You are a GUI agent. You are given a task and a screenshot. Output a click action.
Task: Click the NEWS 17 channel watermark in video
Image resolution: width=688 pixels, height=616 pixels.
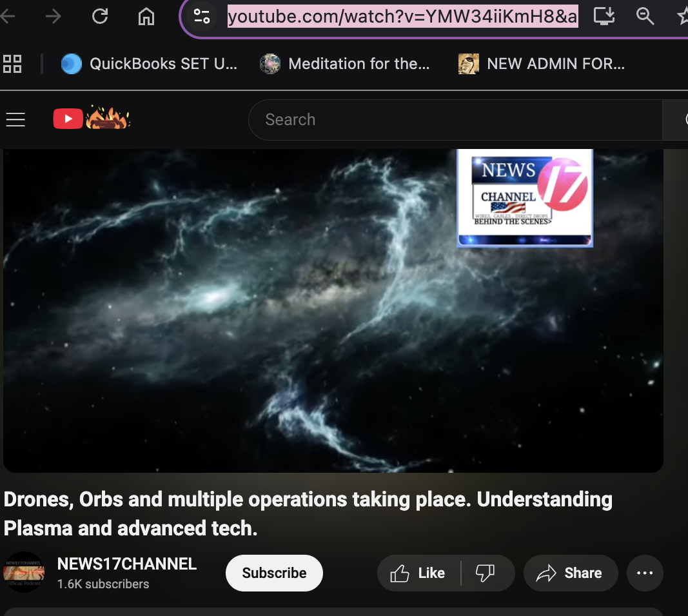(524, 197)
